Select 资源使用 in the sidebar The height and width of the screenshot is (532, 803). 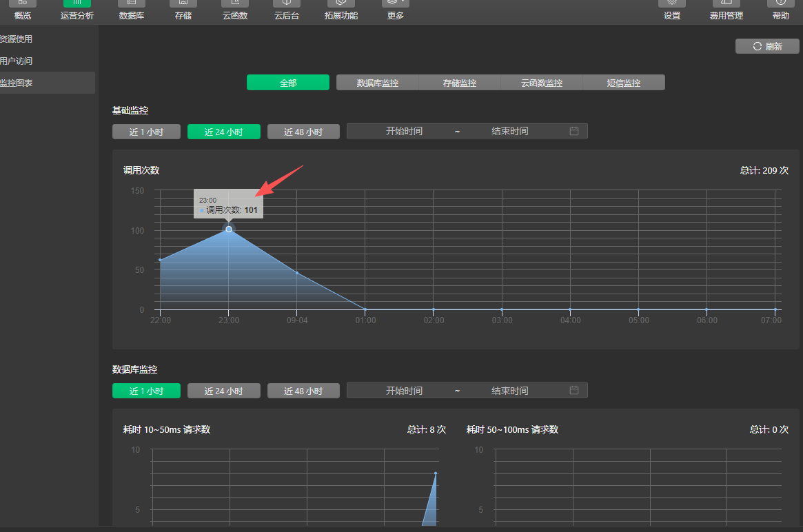47,39
